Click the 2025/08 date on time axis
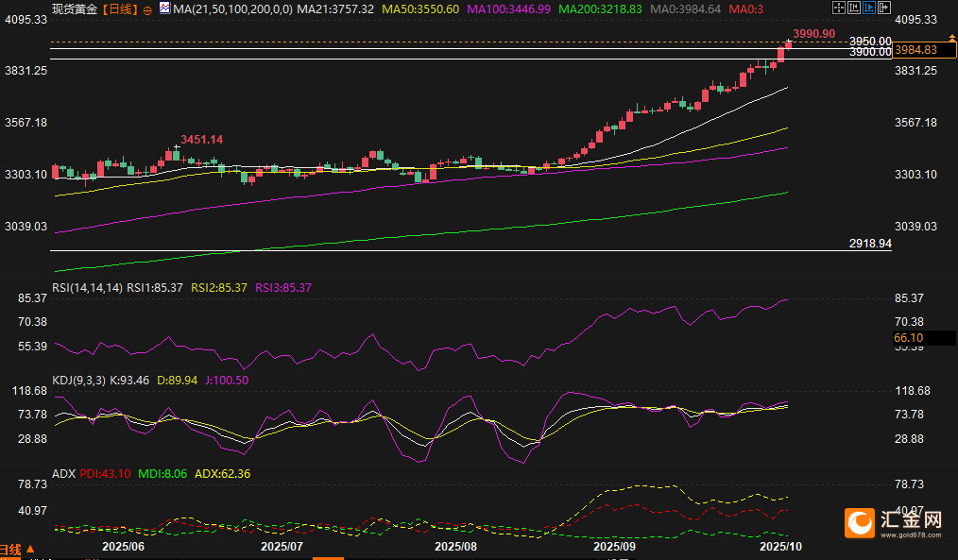This screenshot has width=958, height=560. point(455,546)
